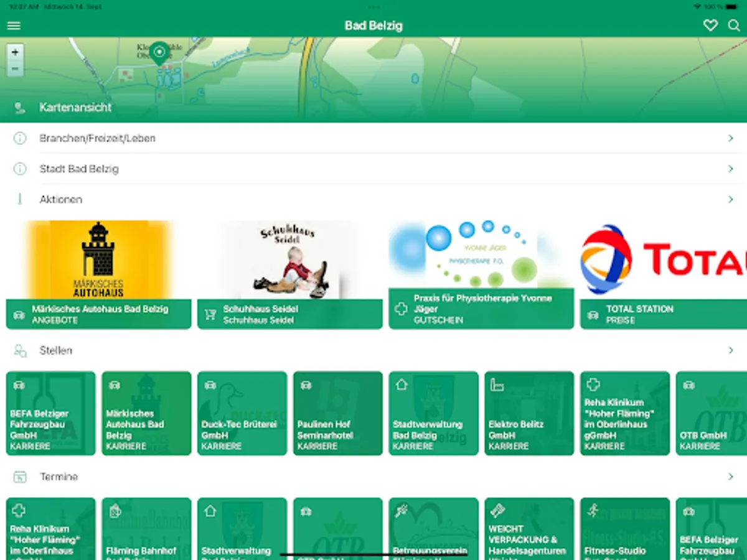Open TOTAL logo thumbnail
The width and height of the screenshot is (747, 560).
click(664, 259)
